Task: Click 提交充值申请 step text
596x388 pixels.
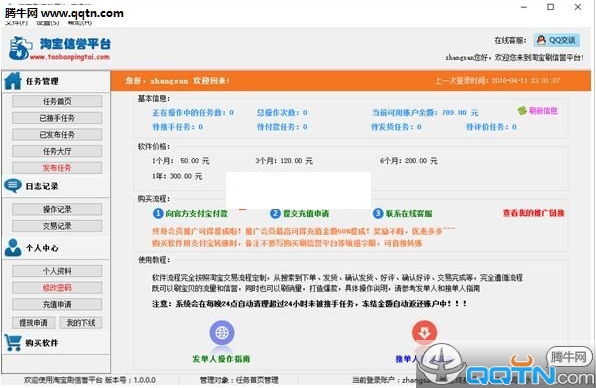Action: [306, 214]
